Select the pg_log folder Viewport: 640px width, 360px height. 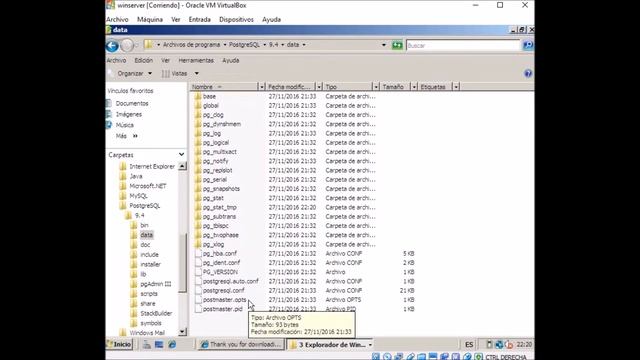pyautogui.click(x=212, y=133)
